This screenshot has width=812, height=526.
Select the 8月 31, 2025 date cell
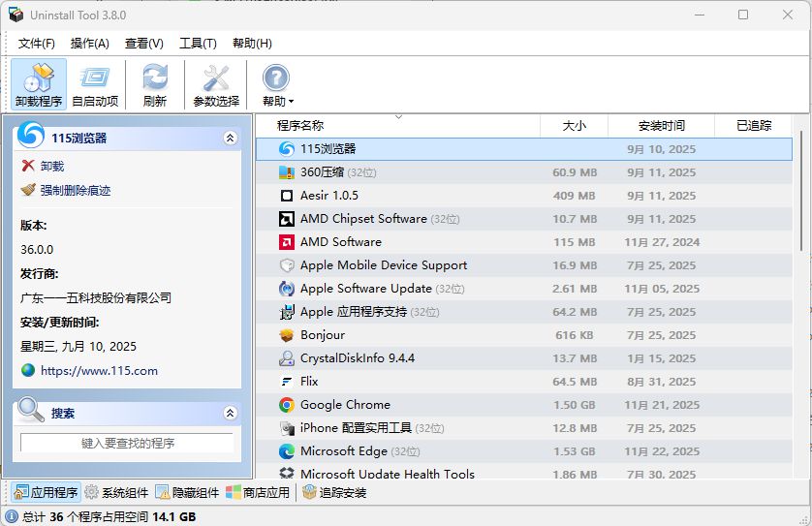661,382
